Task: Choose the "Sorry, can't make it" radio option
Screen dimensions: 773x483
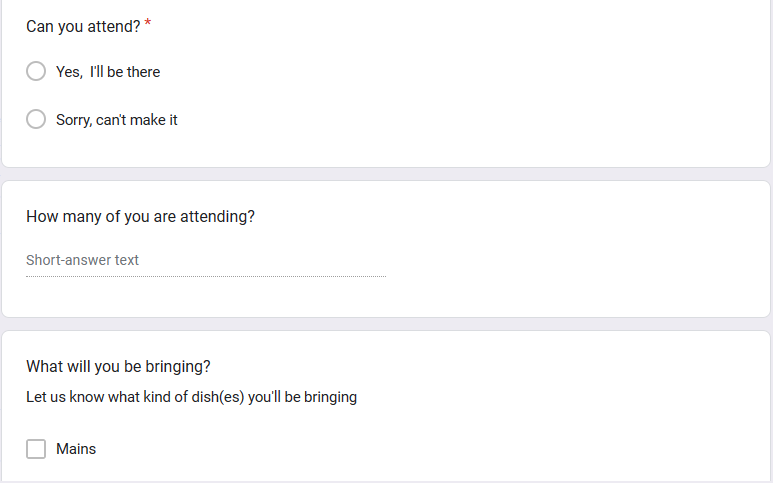Action: (36, 120)
